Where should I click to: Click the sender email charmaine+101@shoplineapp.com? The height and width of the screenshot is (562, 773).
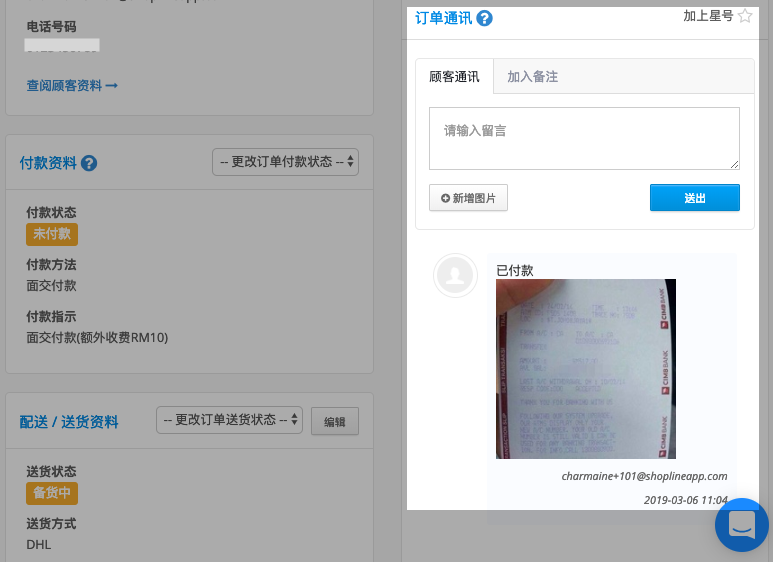pyautogui.click(x=644, y=476)
